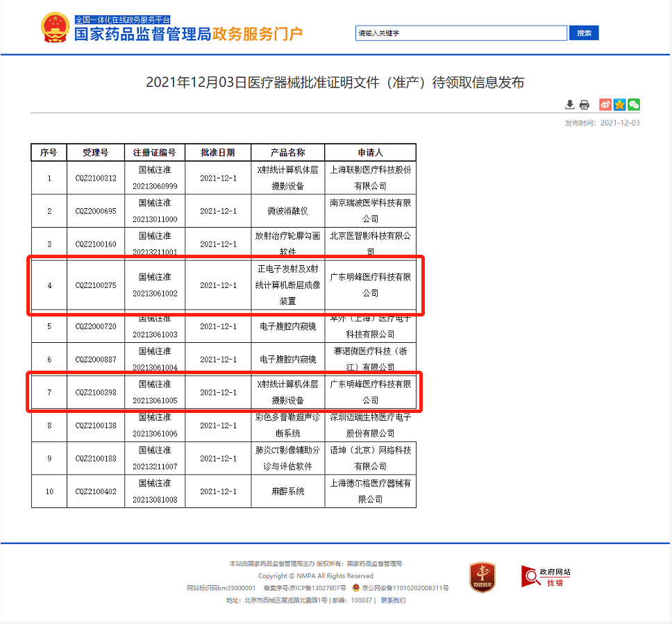Share the page to WeChat
The width and height of the screenshot is (672, 624).
[x=633, y=104]
